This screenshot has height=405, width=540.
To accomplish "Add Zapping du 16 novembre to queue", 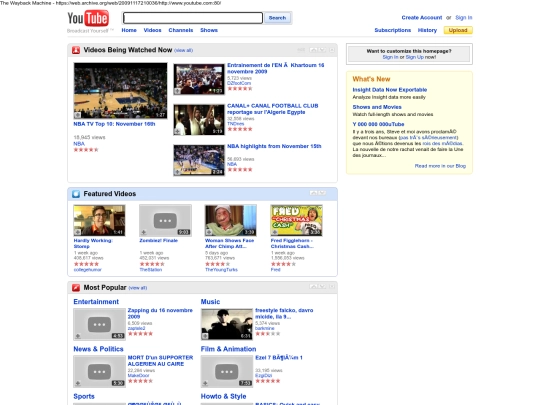I will [x=78, y=336].
